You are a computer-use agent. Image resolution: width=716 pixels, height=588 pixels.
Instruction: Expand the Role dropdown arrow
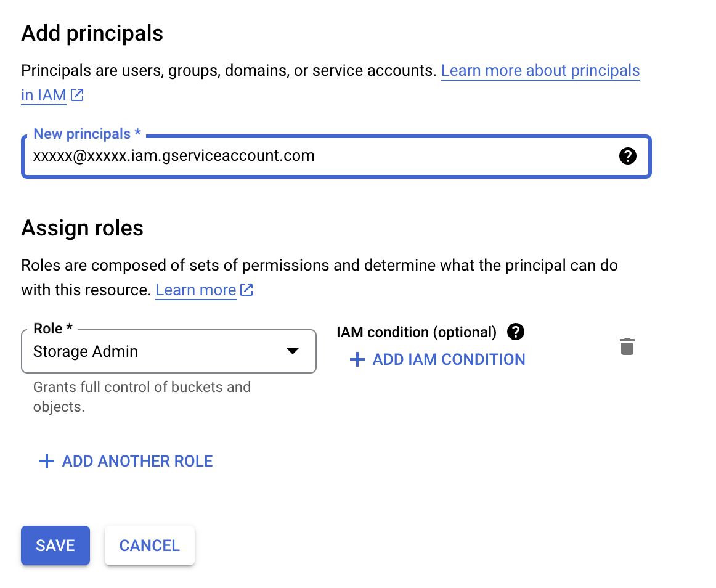tap(293, 351)
